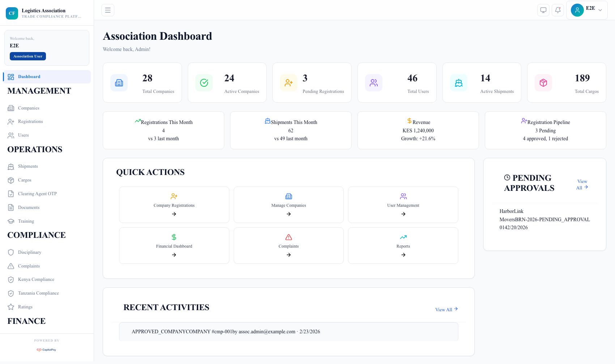Click View All in Recent Activities
This screenshot has height=364, width=615.
[446, 309]
